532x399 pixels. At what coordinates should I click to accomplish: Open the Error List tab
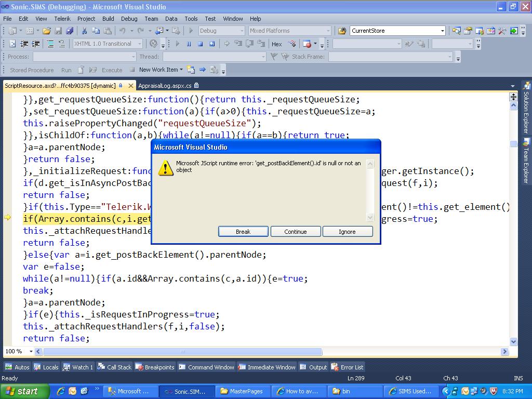tap(348, 367)
